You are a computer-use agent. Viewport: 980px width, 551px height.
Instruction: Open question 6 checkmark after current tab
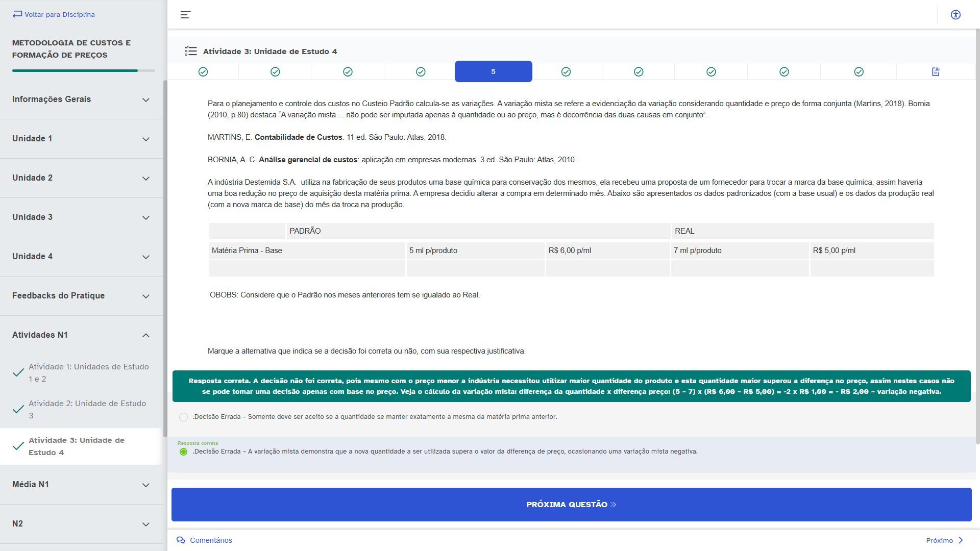pos(566,72)
